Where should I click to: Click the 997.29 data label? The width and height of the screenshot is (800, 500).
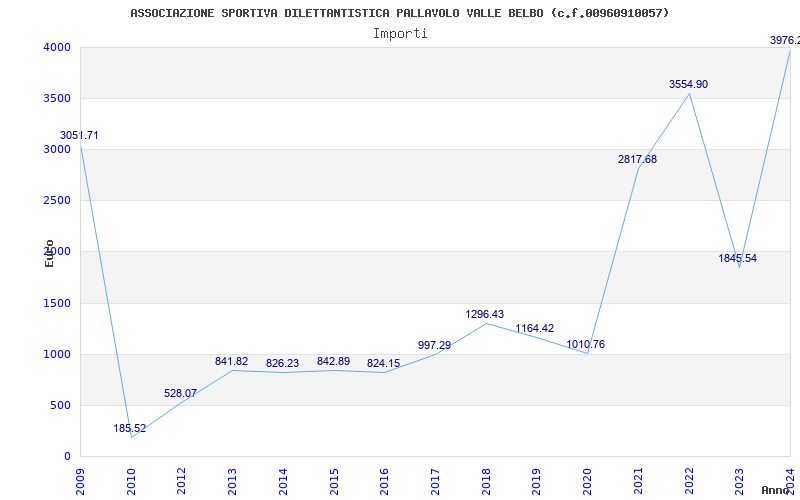click(434, 345)
